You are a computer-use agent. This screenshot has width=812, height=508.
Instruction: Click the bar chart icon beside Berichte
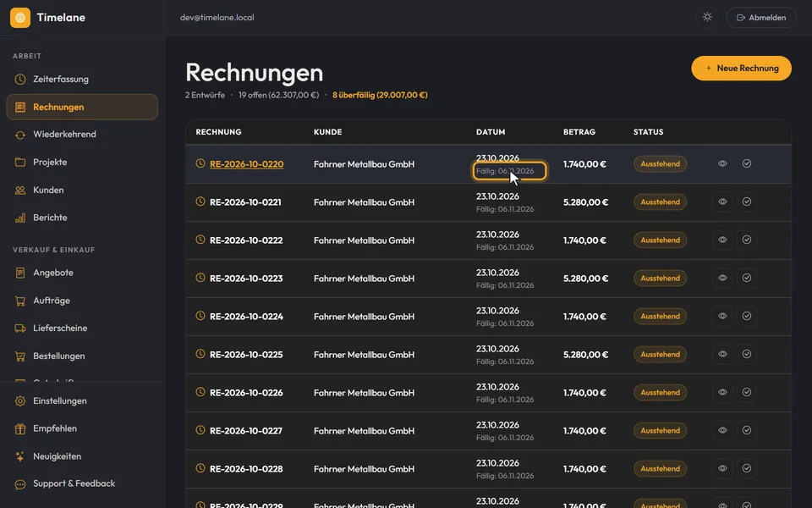pos(20,218)
